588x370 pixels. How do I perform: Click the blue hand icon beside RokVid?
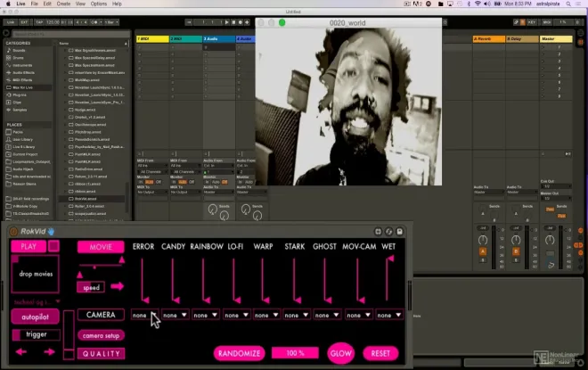[x=51, y=231]
